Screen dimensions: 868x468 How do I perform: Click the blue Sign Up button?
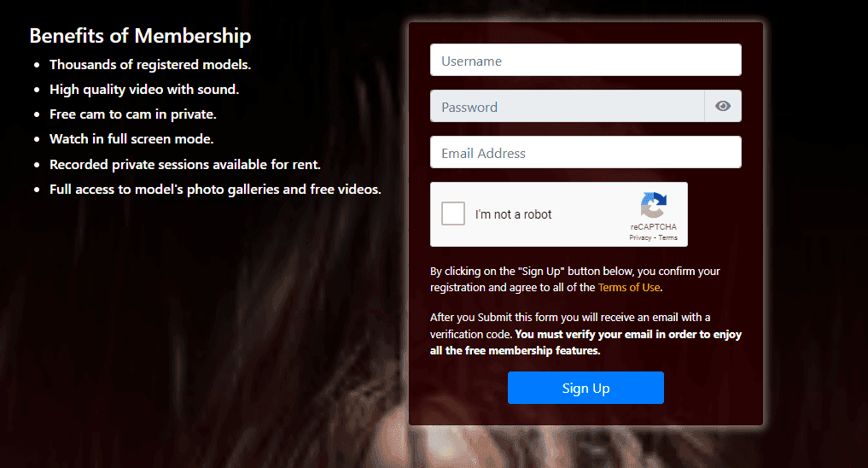pos(585,388)
